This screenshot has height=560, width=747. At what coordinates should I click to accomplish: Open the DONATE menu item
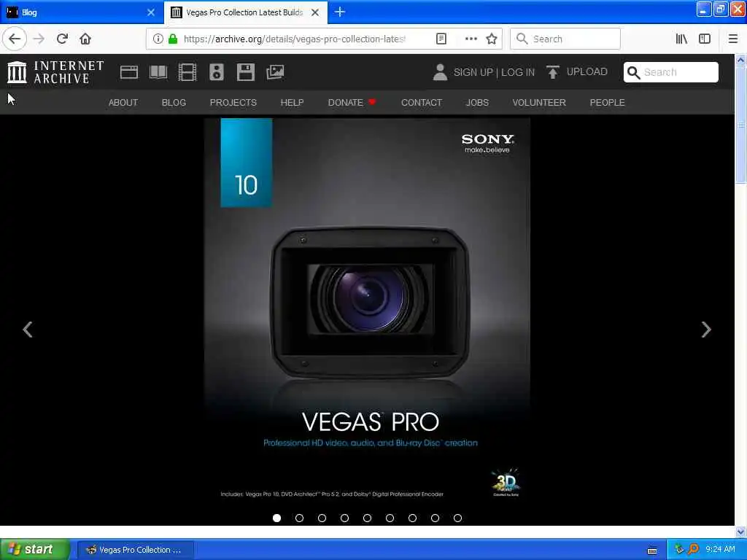(x=352, y=102)
